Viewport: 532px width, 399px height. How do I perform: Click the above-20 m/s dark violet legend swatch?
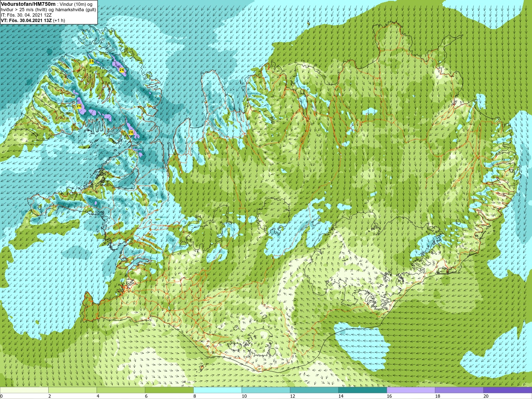507,390
